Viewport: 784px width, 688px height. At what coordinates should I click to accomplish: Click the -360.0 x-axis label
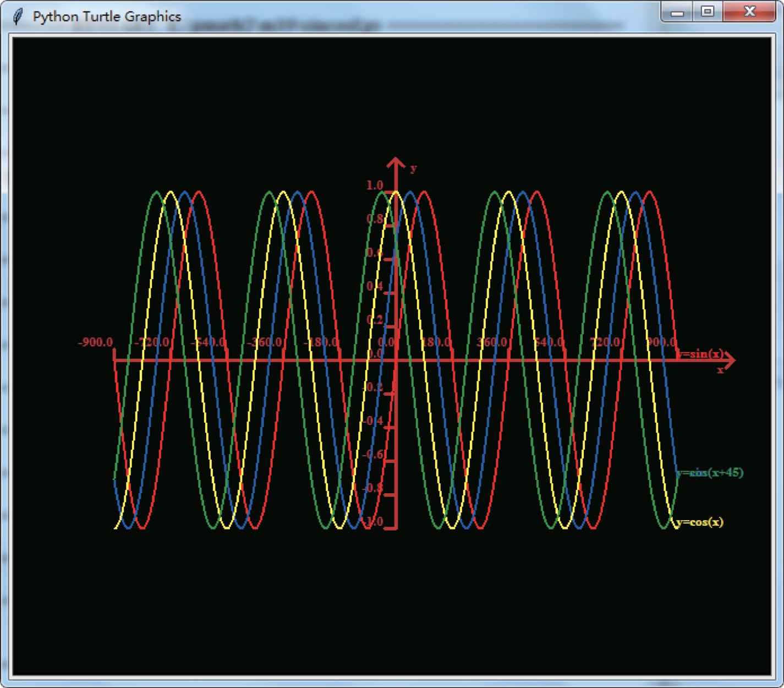click(265, 342)
